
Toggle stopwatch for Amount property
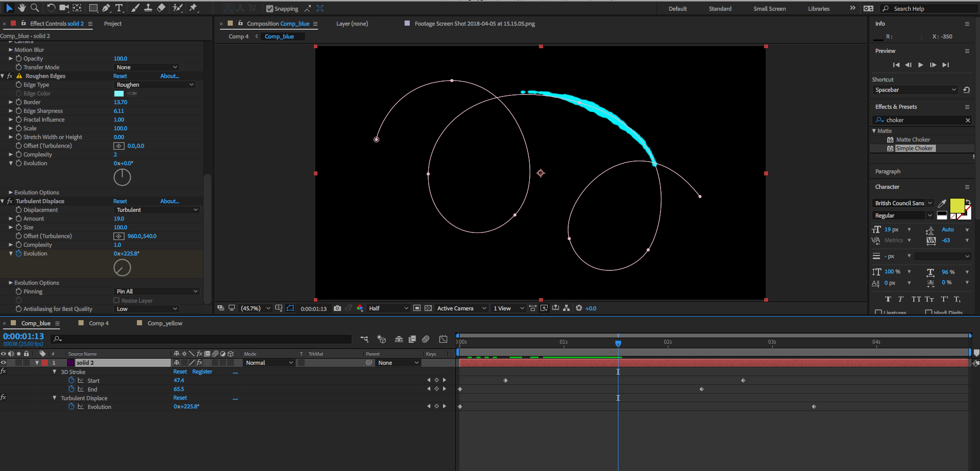18,219
